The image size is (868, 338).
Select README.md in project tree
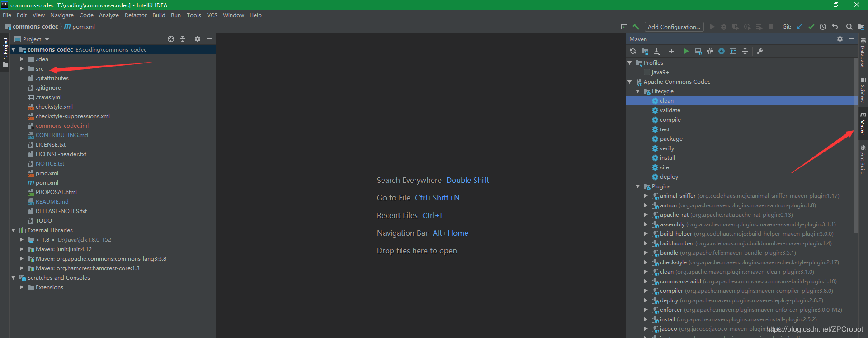click(52, 202)
